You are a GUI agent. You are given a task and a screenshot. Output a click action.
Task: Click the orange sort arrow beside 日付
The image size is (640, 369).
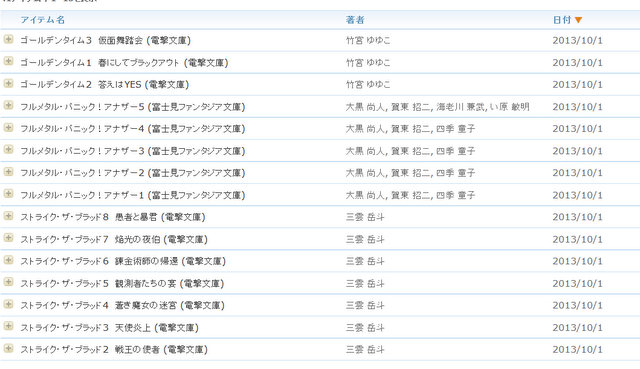[x=578, y=20]
